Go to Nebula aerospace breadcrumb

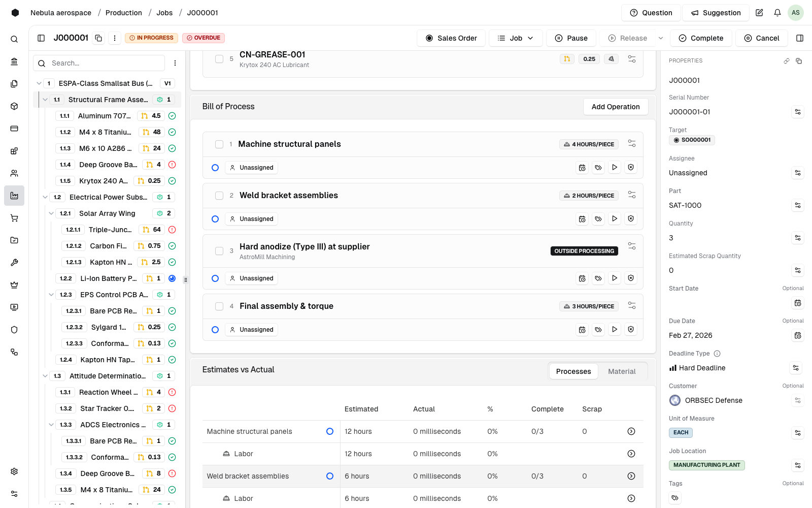61,13
